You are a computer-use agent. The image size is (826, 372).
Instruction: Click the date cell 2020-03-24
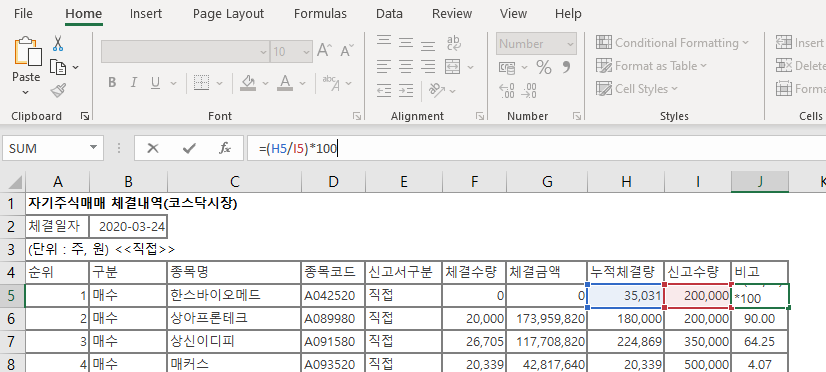click(x=128, y=227)
